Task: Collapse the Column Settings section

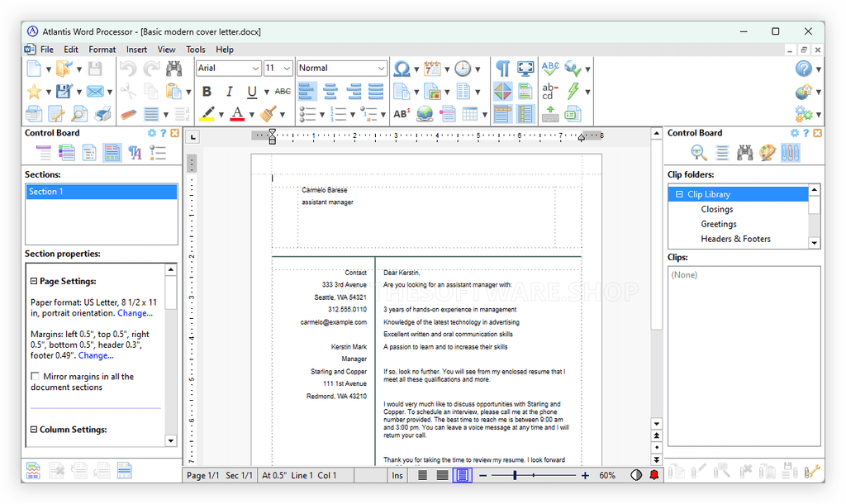Action: (x=34, y=430)
